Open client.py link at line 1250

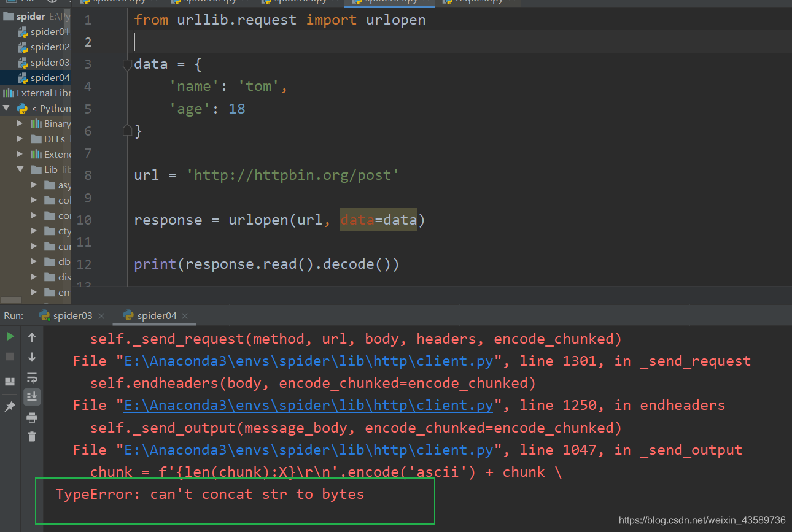(309, 406)
